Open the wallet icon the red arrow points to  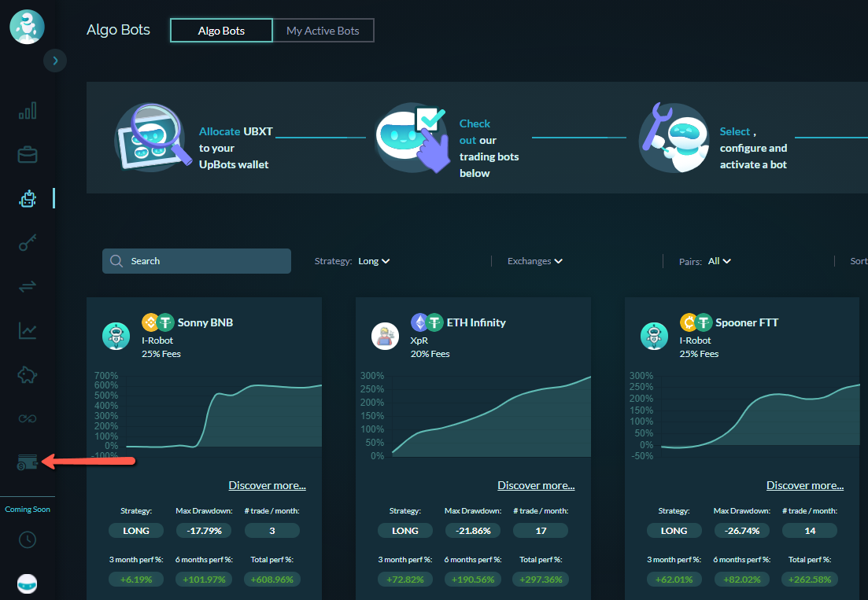coord(28,462)
